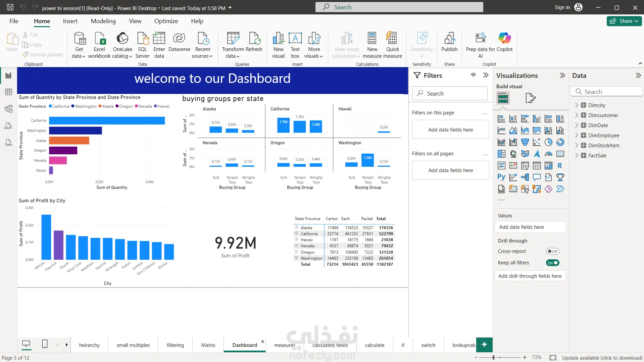Open the DAX query view
Screen dimensions: 644x362
[8, 126]
